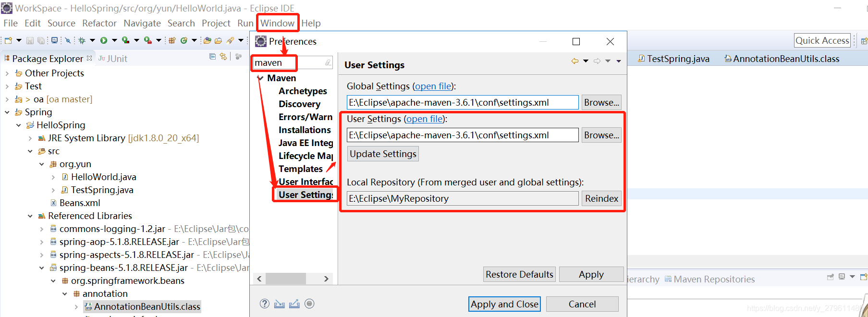Click Apply and Close button
The width and height of the screenshot is (868, 317).
pyautogui.click(x=504, y=304)
